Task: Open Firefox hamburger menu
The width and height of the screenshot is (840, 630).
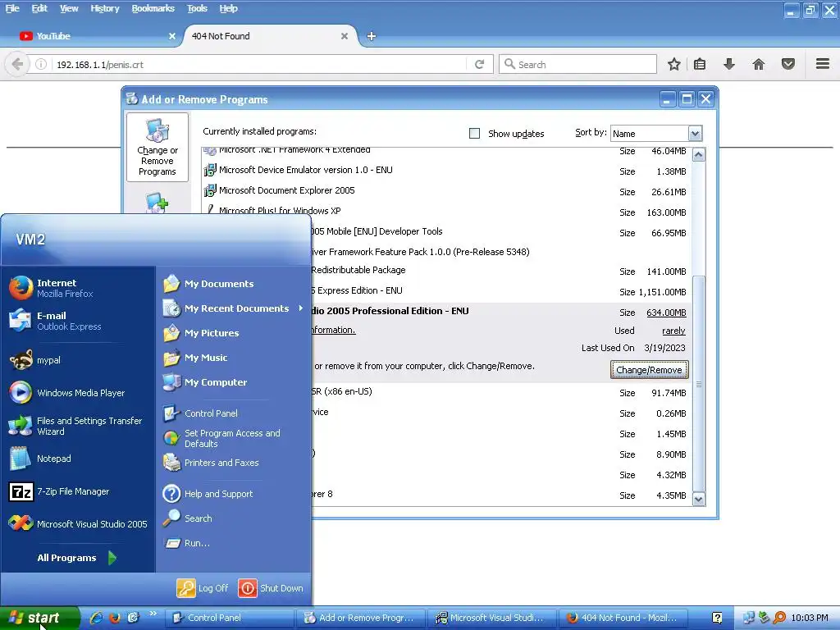Action: pos(823,64)
